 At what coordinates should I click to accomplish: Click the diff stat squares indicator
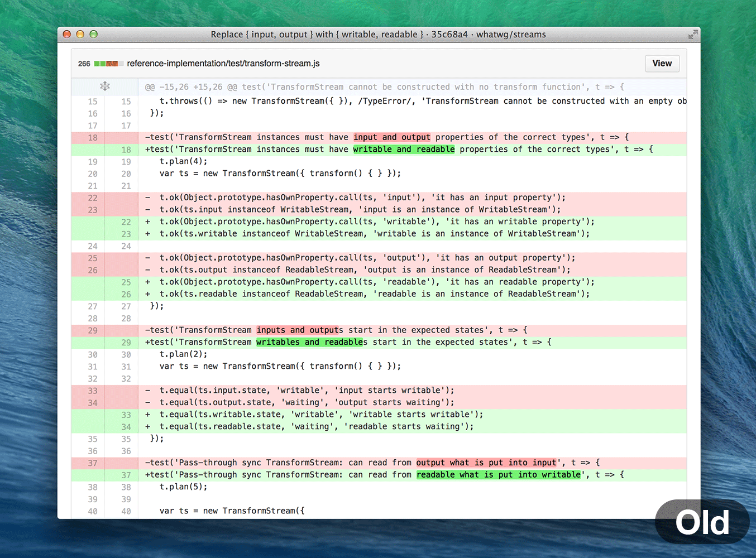click(110, 64)
